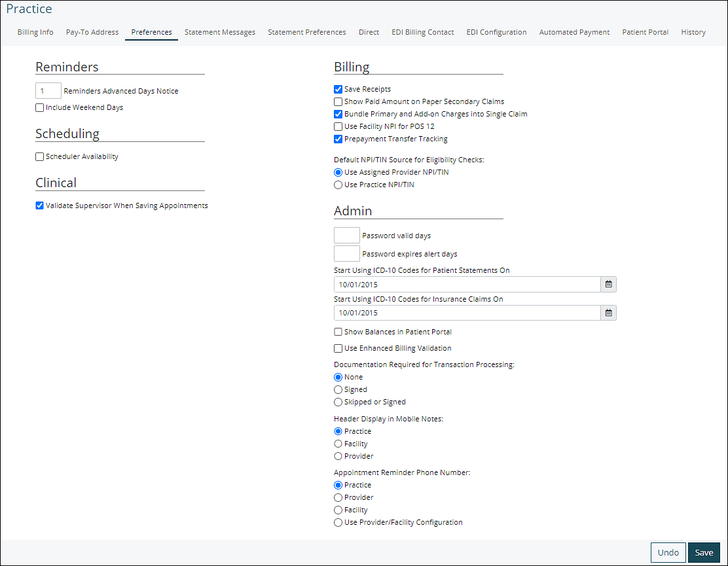Image resolution: width=728 pixels, height=566 pixels.
Task: Select Use Assigned Provider NPI/TIN radio
Action: (338, 173)
